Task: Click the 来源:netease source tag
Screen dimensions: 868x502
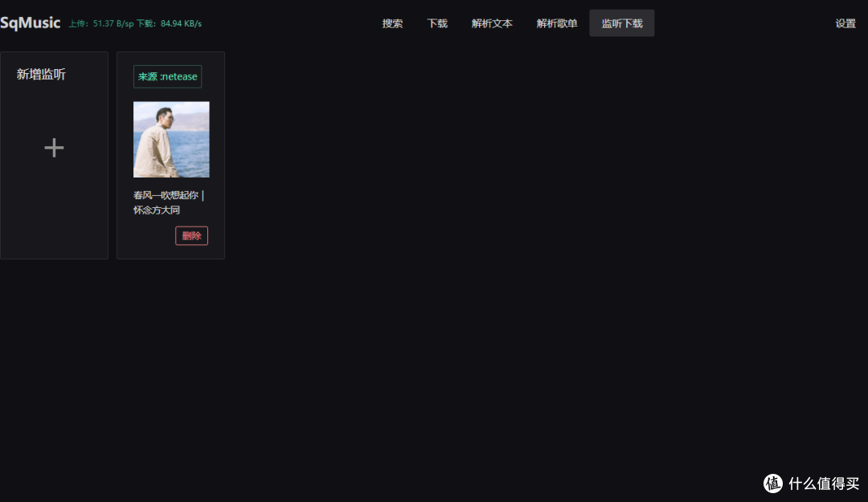Action: (x=167, y=76)
